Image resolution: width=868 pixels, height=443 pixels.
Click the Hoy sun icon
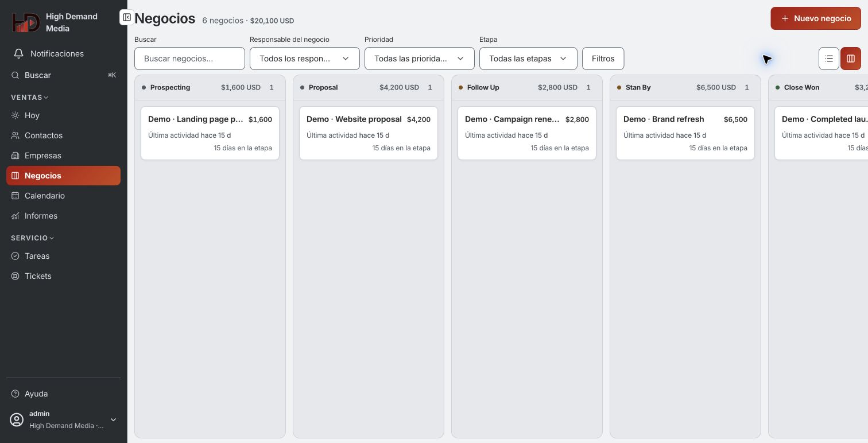(15, 115)
